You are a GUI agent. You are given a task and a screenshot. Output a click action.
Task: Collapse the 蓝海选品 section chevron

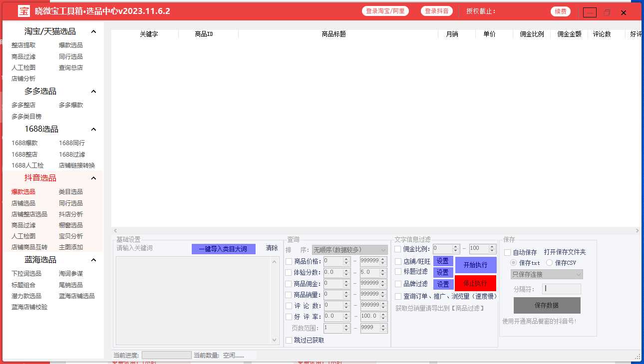tap(93, 260)
